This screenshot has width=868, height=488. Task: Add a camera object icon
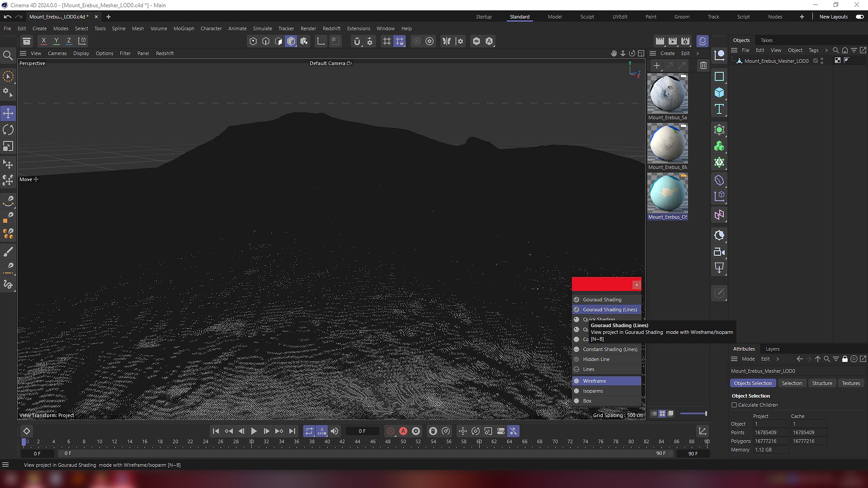719,252
